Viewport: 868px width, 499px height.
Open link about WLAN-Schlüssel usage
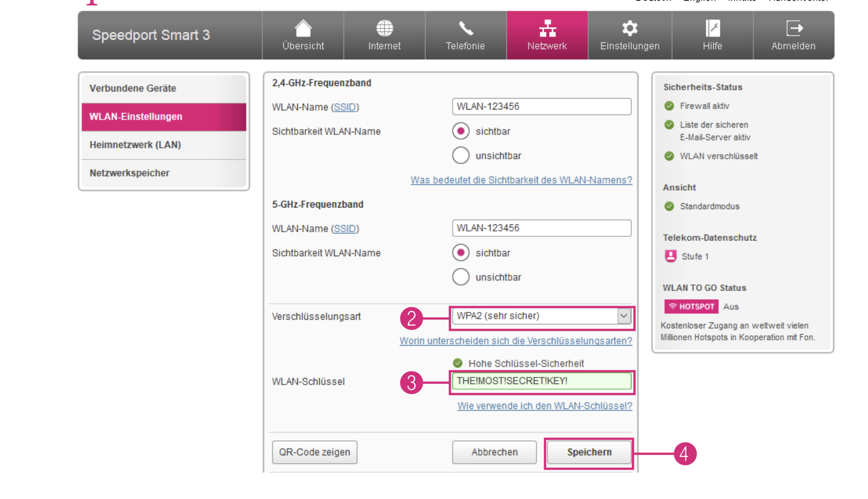click(544, 406)
